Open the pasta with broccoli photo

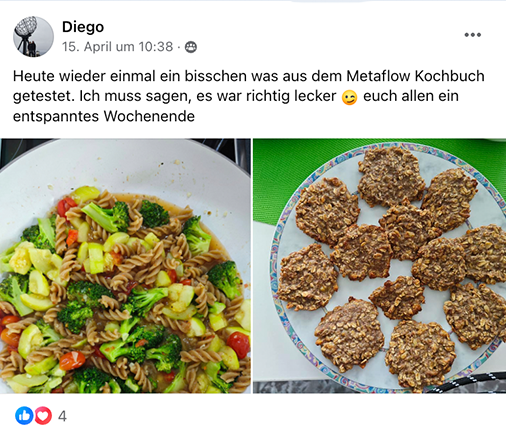(x=125, y=266)
